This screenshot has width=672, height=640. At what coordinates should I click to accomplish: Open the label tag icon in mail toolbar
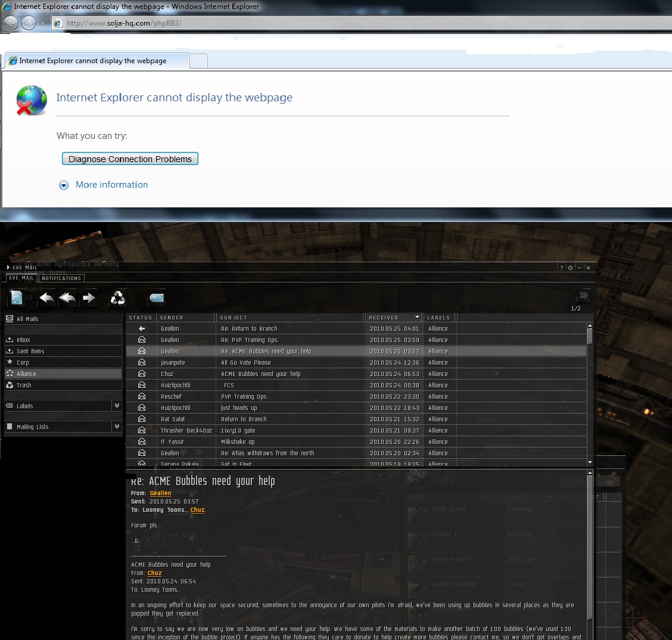tap(157, 297)
